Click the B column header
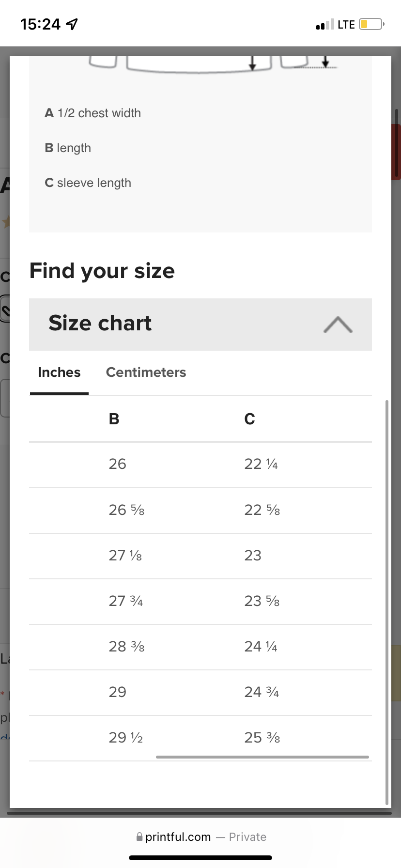 (x=114, y=419)
